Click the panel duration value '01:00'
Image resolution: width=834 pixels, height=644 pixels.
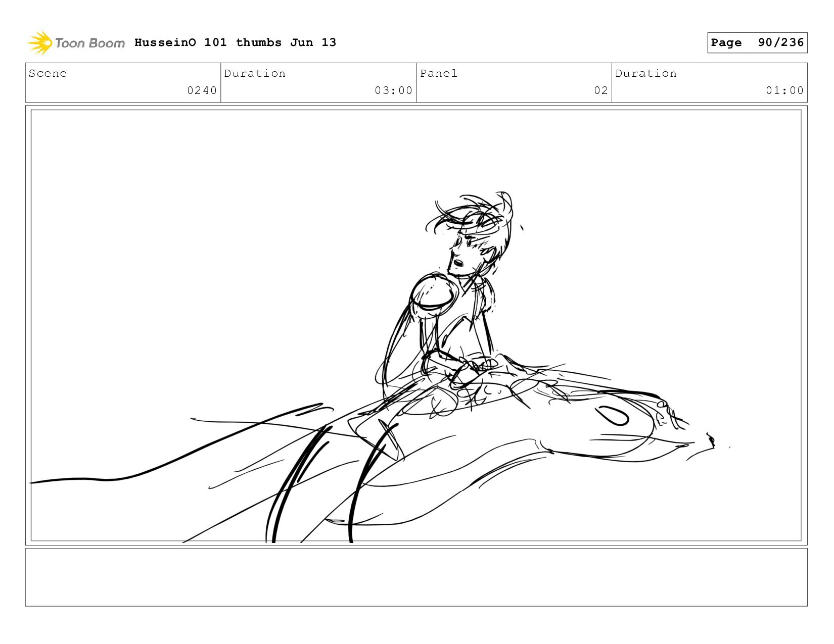784,90
